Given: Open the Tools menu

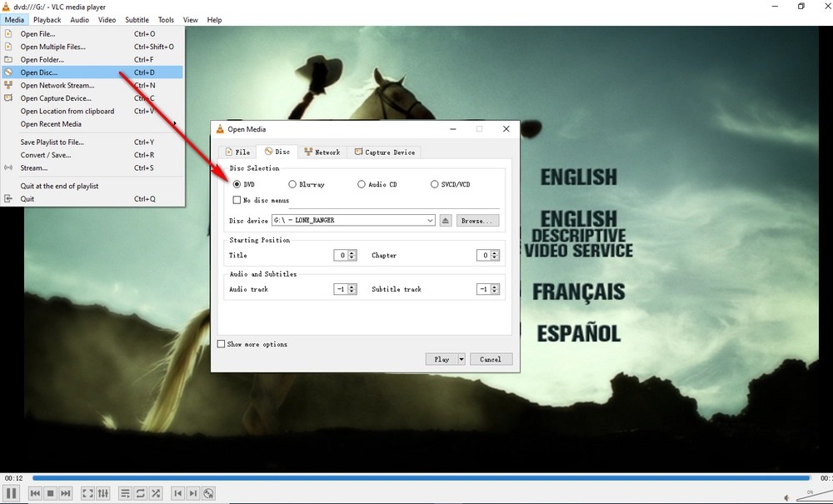Looking at the screenshot, I should (166, 20).
